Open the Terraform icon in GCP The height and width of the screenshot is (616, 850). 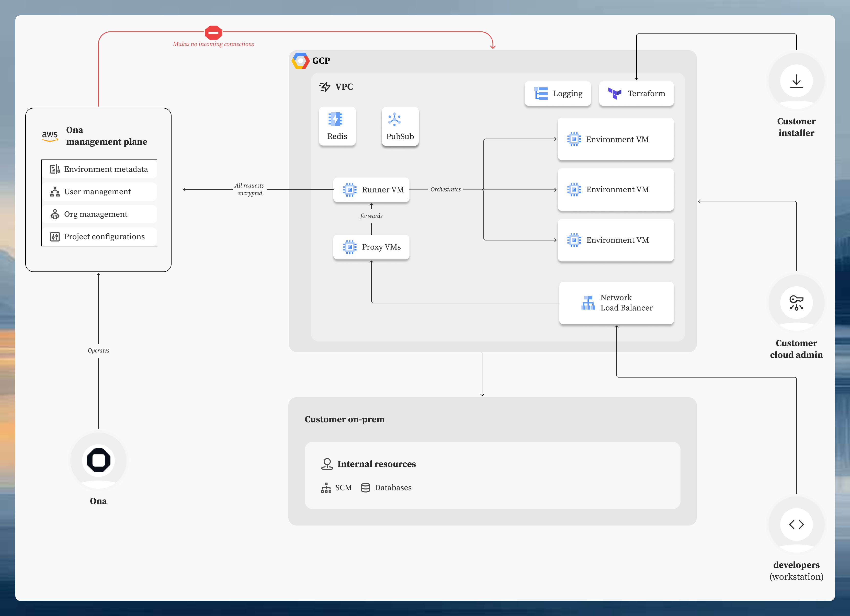(x=614, y=93)
